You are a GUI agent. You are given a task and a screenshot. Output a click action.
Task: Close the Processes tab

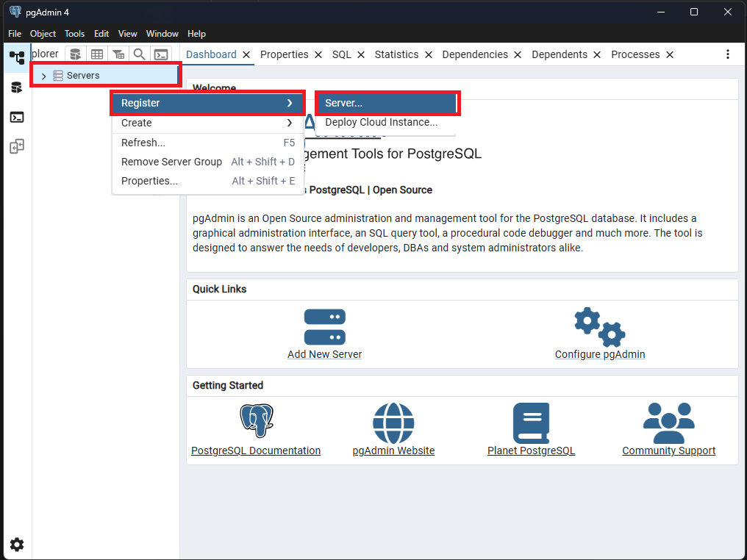670,55
